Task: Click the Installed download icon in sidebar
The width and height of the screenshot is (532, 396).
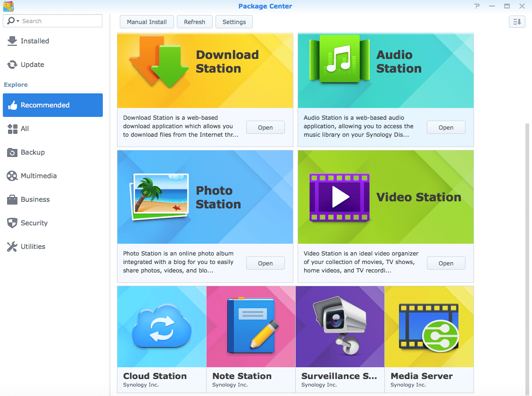Action: [x=12, y=41]
